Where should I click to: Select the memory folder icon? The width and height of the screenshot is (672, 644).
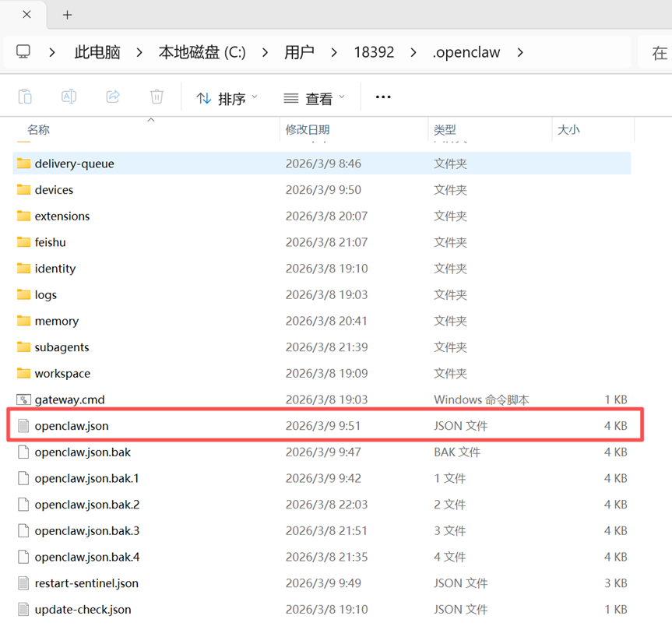point(23,321)
